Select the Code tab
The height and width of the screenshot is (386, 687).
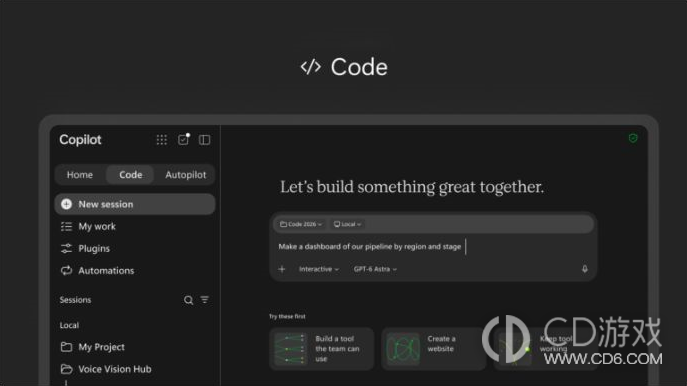click(131, 175)
